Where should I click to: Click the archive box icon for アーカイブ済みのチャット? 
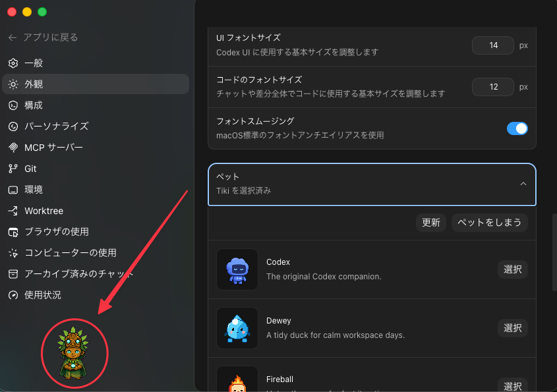[13, 274]
